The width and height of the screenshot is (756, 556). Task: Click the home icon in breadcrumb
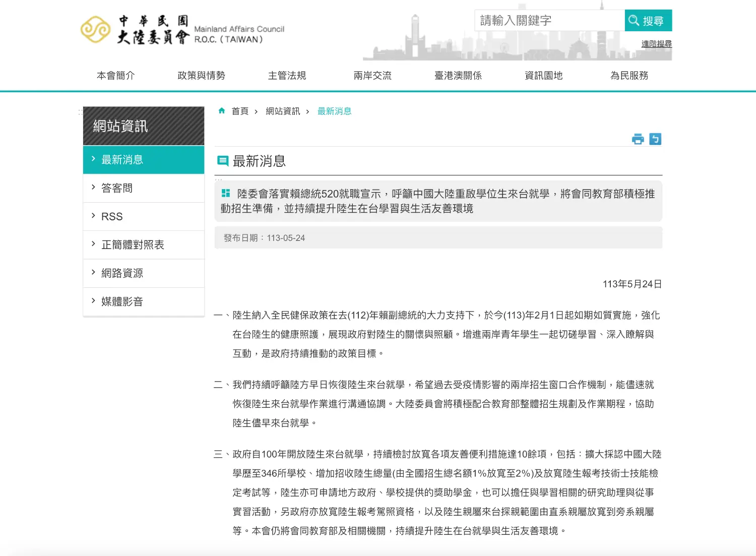coord(222,111)
